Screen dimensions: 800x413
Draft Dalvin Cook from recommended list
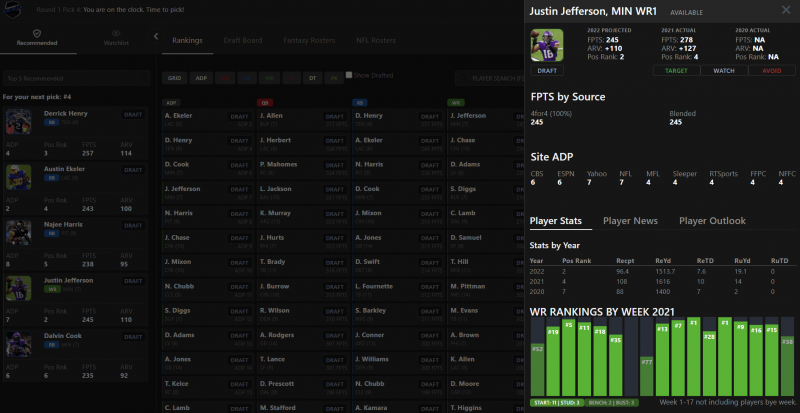click(x=133, y=337)
